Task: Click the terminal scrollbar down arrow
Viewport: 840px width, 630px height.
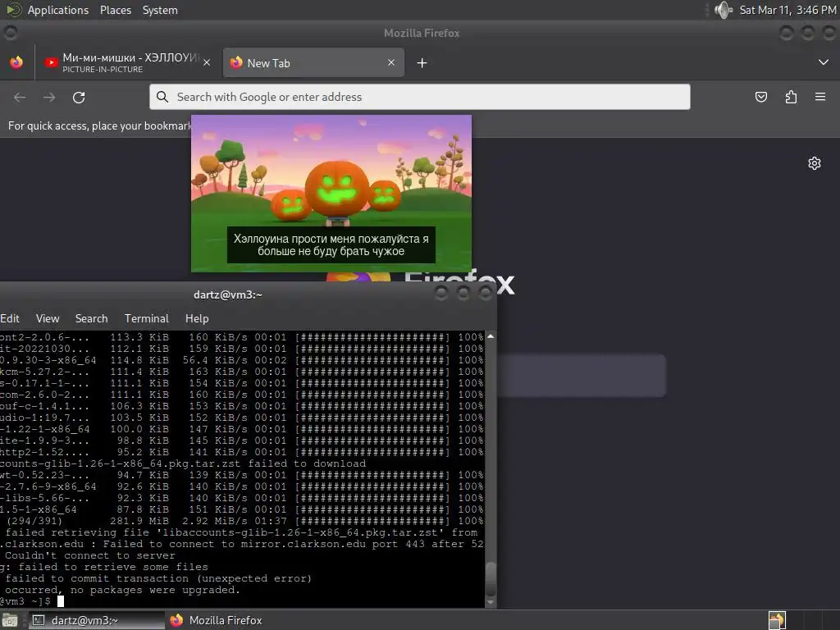Action: pyautogui.click(x=491, y=602)
